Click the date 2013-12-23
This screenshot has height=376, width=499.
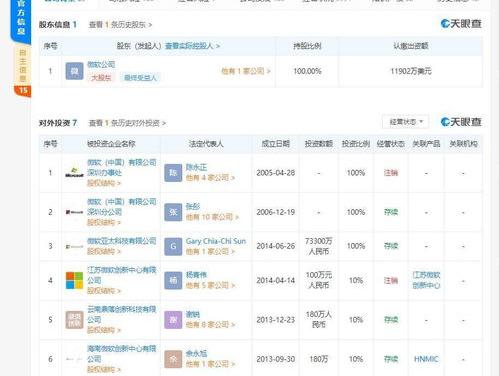tap(276, 320)
